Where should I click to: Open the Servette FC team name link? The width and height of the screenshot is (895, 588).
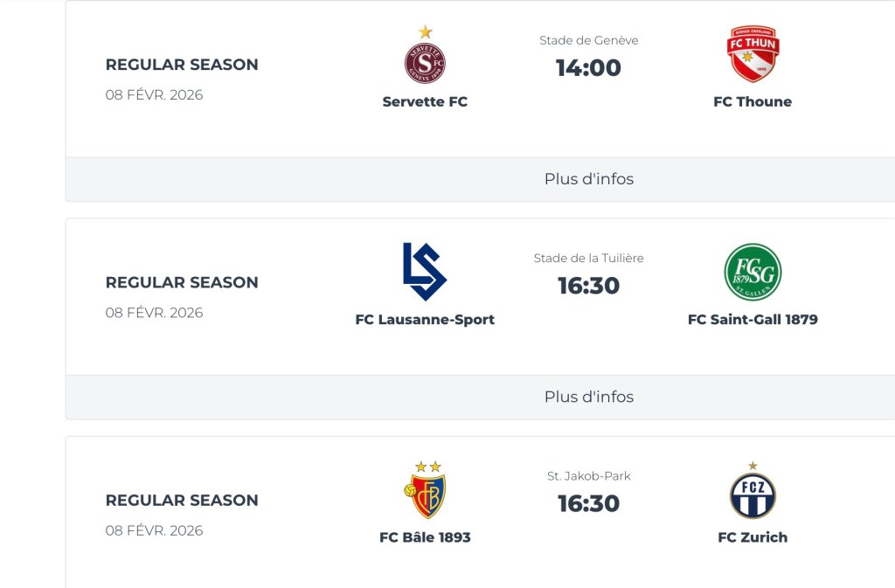point(425,101)
